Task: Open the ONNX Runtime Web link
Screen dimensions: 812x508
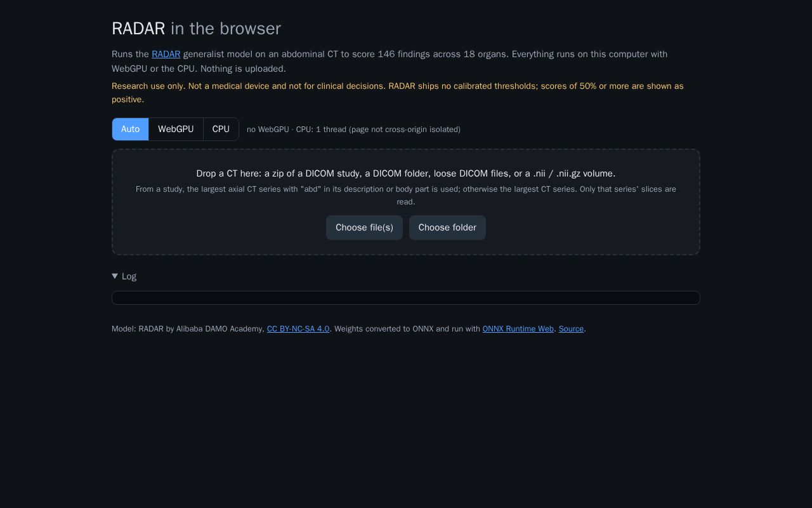Action: (518, 329)
